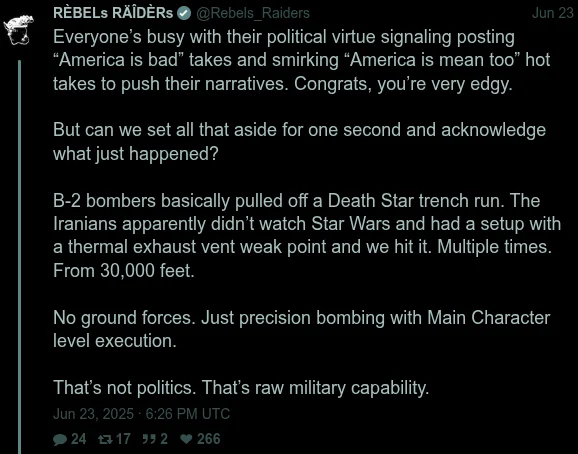The image size is (578, 454).
Task: Open the @Rebels_Raiders handle link
Action: click(253, 13)
